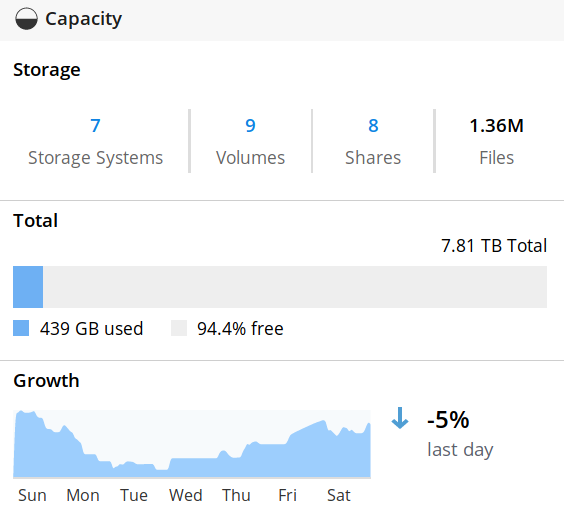
Task: Click the -5% growth value
Action: (x=448, y=419)
